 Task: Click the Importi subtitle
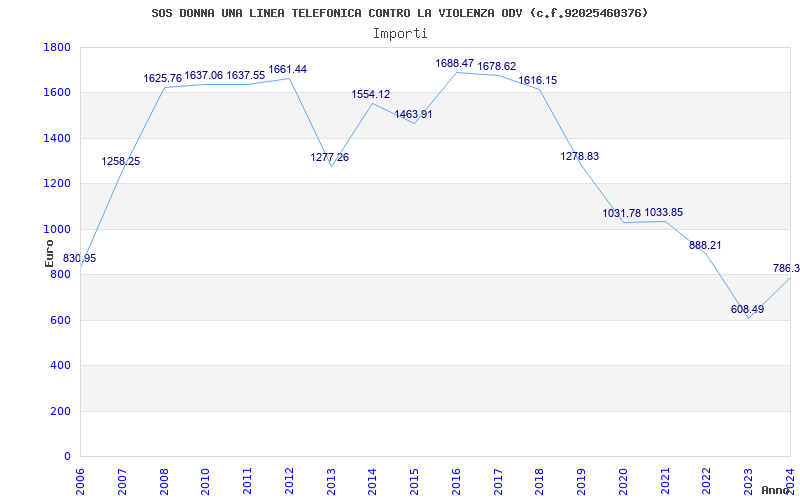(399, 33)
